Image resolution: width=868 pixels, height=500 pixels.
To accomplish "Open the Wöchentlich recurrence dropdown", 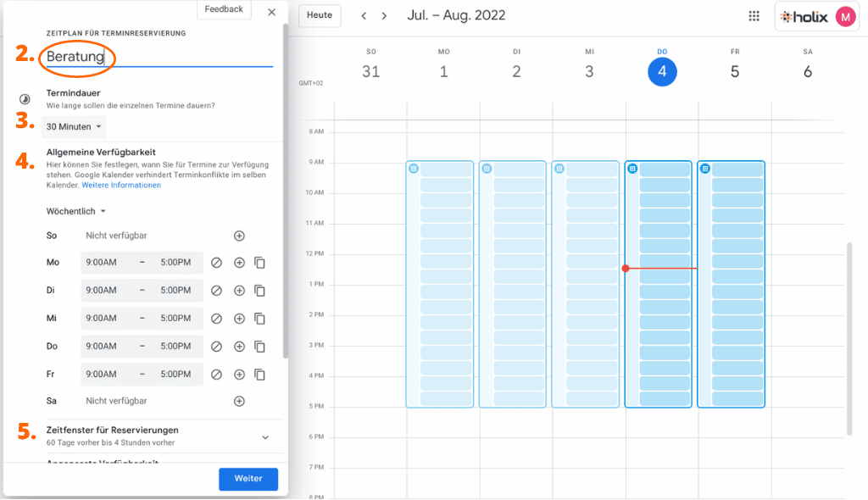I will tap(76, 210).
